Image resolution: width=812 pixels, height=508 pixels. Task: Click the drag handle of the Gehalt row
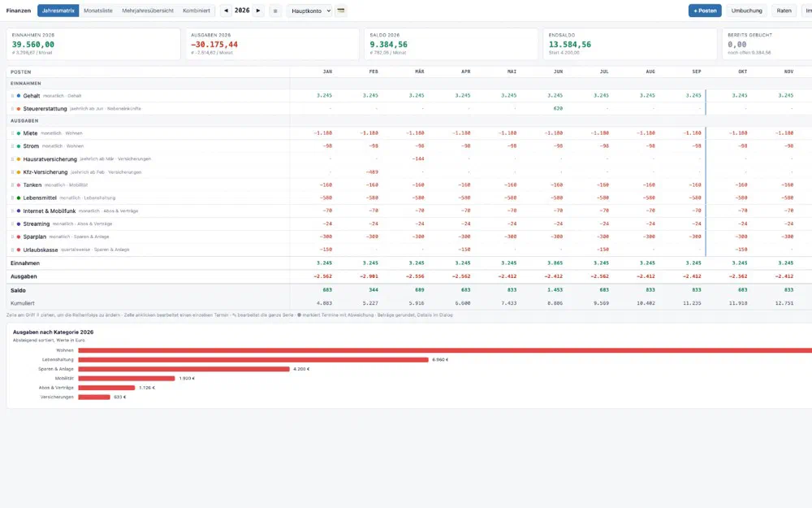tap(12, 96)
